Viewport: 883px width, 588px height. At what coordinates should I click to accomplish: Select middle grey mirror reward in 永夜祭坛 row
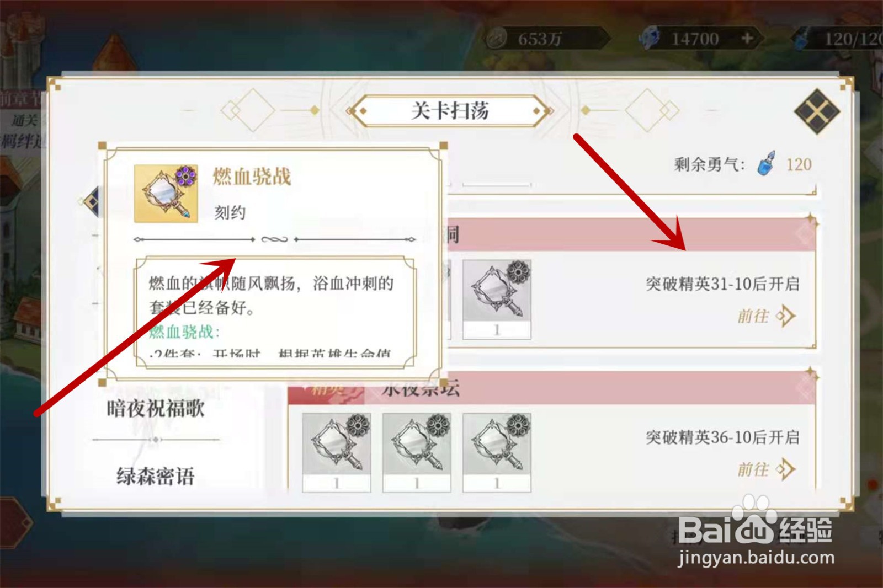[x=417, y=452]
